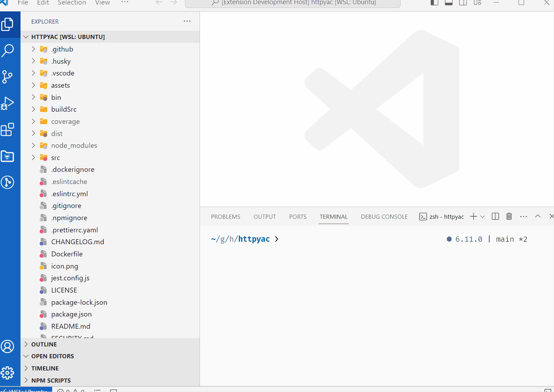Open launch profile dropdown next to plus
Image resolution: width=554 pixels, height=392 pixels.
483,216
